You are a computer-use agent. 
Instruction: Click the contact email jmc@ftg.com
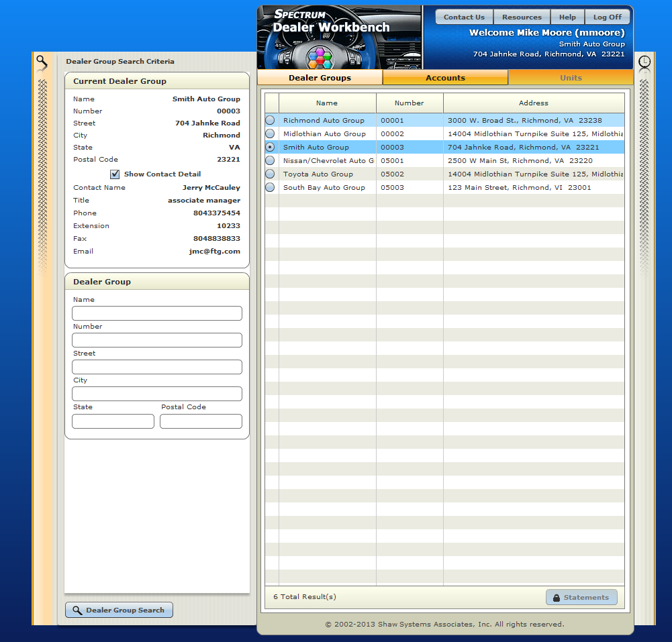tap(215, 252)
